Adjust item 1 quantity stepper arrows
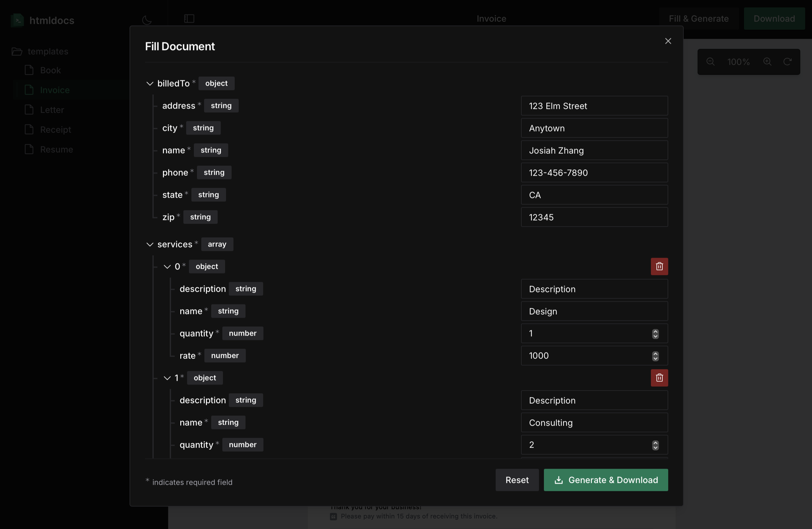The image size is (812, 529). tap(655, 445)
